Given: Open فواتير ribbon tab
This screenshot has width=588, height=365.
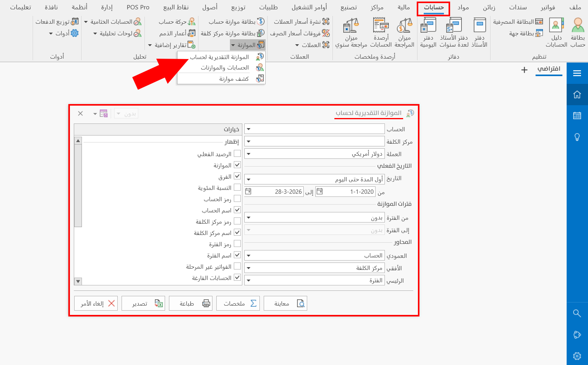Looking at the screenshot, I should pyautogui.click(x=548, y=7).
